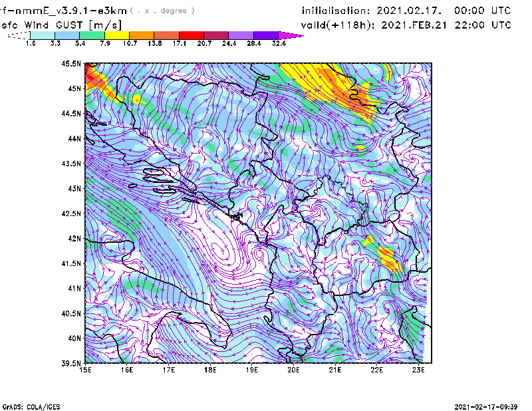Click the yellow 7.9–10.7 legend swatch
Viewport: 532px width, 411px height.
coord(117,35)
